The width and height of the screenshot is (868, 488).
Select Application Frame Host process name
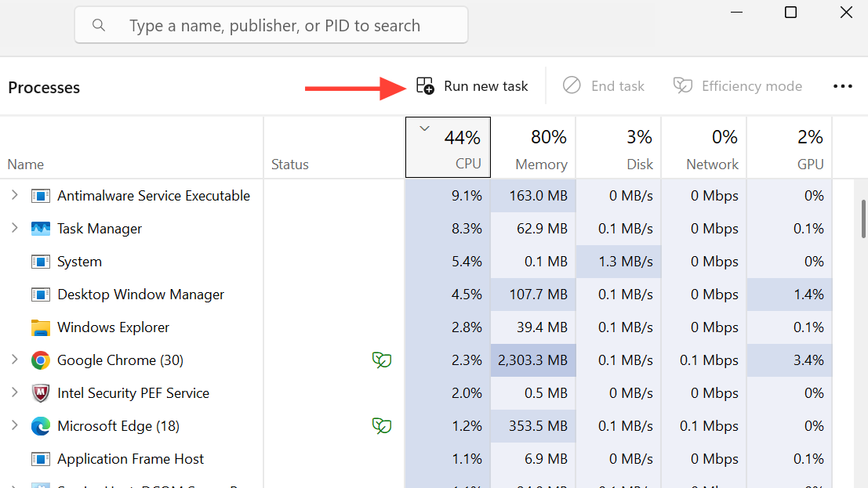point(130,459)
